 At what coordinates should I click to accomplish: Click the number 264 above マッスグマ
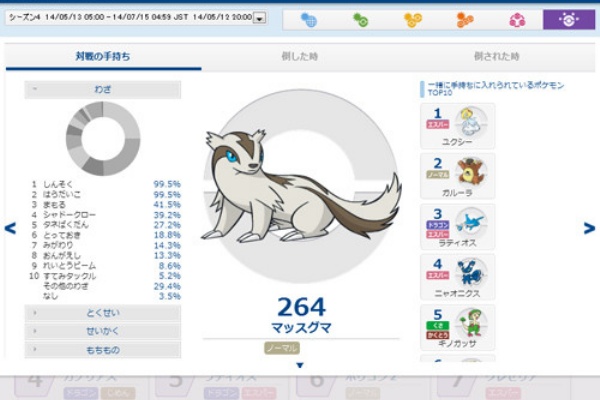tap(301, 307)
